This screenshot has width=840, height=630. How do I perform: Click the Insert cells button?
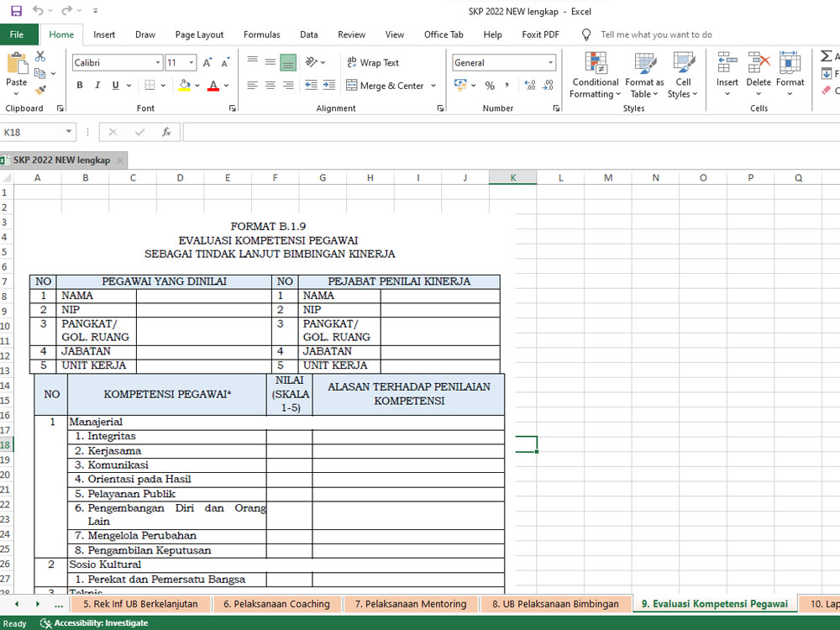[x=727, y=75]
